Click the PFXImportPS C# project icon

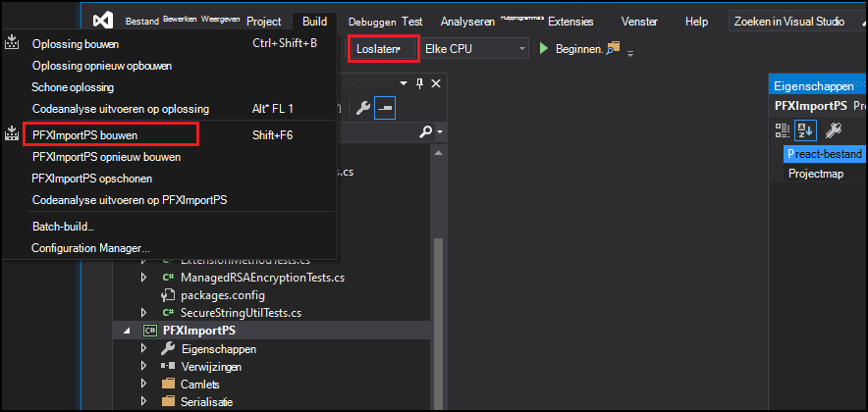[150, 331]
